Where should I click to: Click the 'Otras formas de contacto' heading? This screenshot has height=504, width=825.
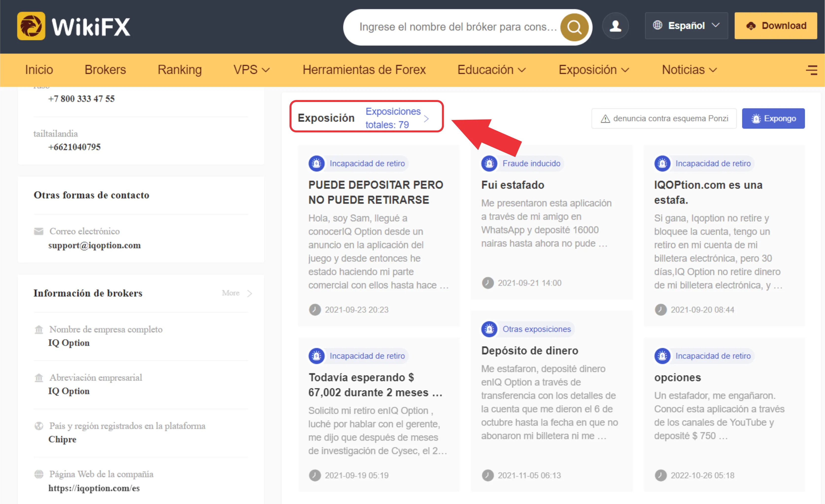tap(91, 195)
